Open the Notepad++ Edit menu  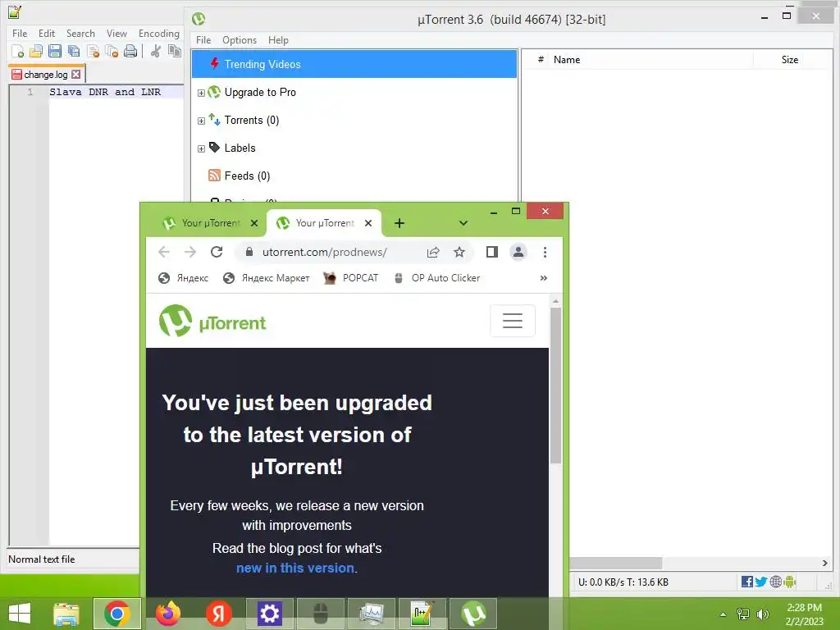(x=47, y=33)
